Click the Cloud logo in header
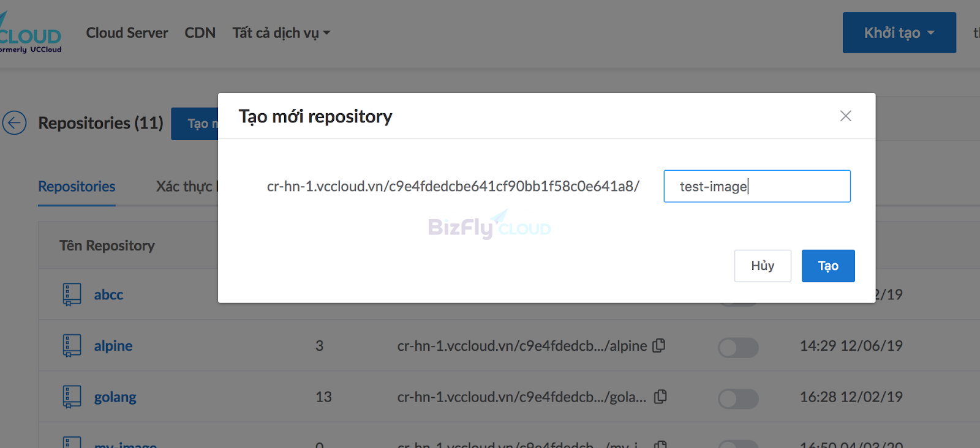Image resolution: width=980 pixels, height=448 pixels. point(29,35)
